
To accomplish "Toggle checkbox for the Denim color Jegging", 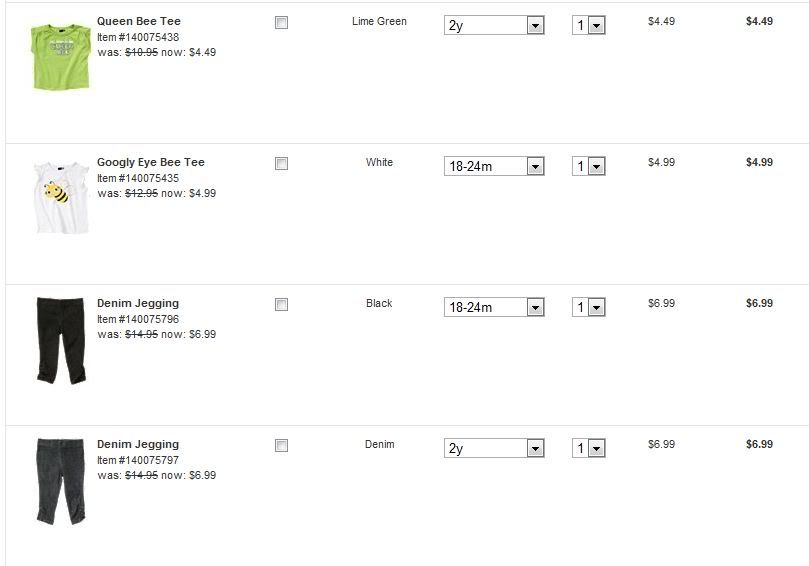I will (x=281, y=445).
